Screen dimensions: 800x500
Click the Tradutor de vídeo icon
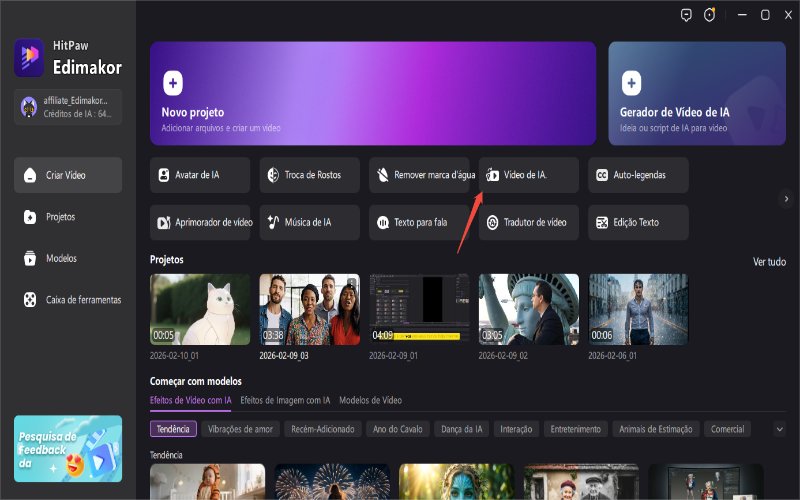click(492, 222)
